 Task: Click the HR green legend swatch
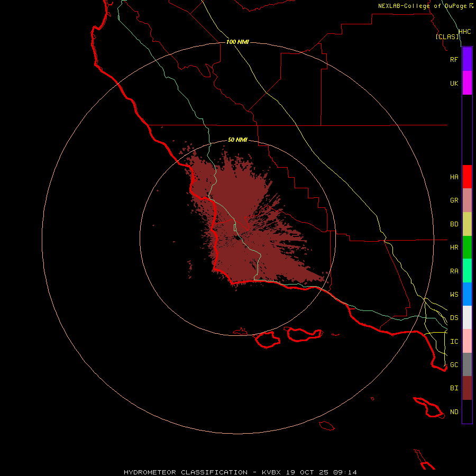pyautogui.click(x=467, y=248)
